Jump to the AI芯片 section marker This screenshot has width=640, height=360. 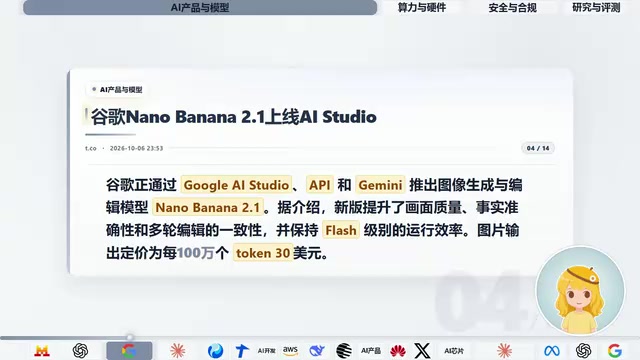pos(454,351)
